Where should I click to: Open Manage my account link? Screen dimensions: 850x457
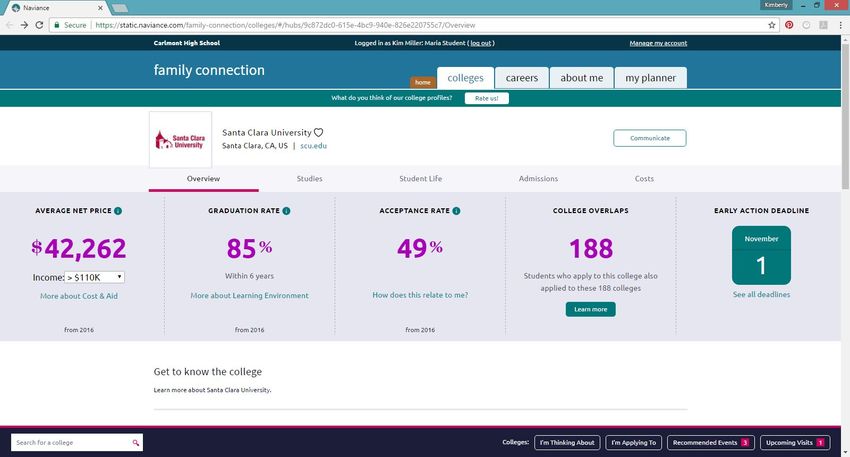tap(658, 43)
